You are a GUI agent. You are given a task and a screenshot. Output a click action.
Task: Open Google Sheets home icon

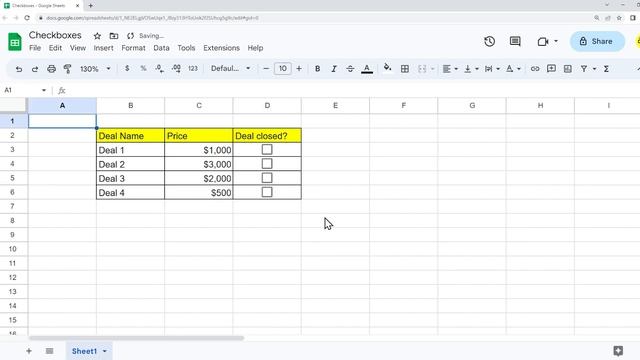[x=15, y=42]
